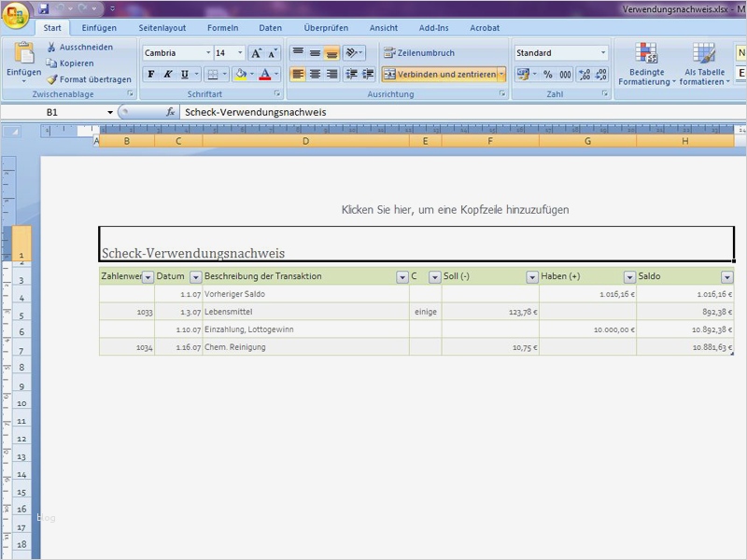Open Bedingte Formatierung menu

(646, 63)
